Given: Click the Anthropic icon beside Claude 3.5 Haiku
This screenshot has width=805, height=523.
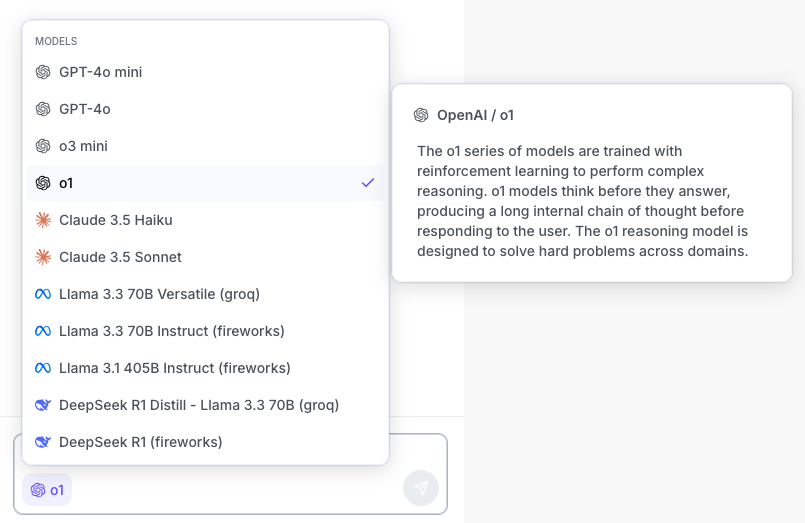Looking at the screenshot, I should point(43,220).
